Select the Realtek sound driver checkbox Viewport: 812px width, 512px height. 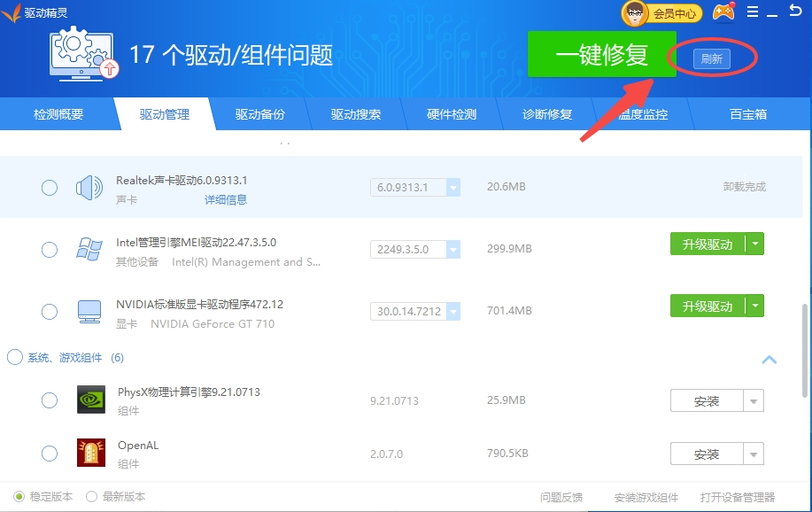click(x=50, y=188)
